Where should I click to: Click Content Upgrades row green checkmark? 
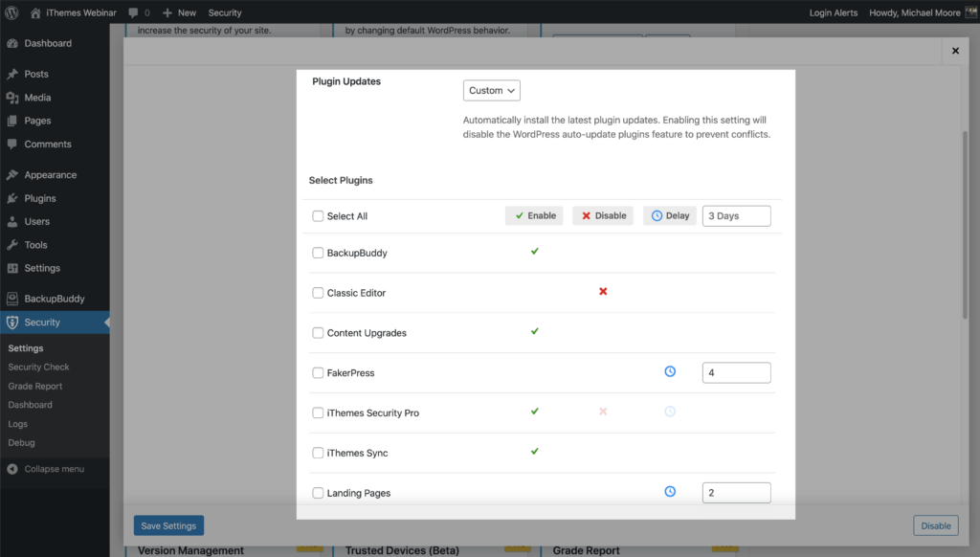coord(534,331)
